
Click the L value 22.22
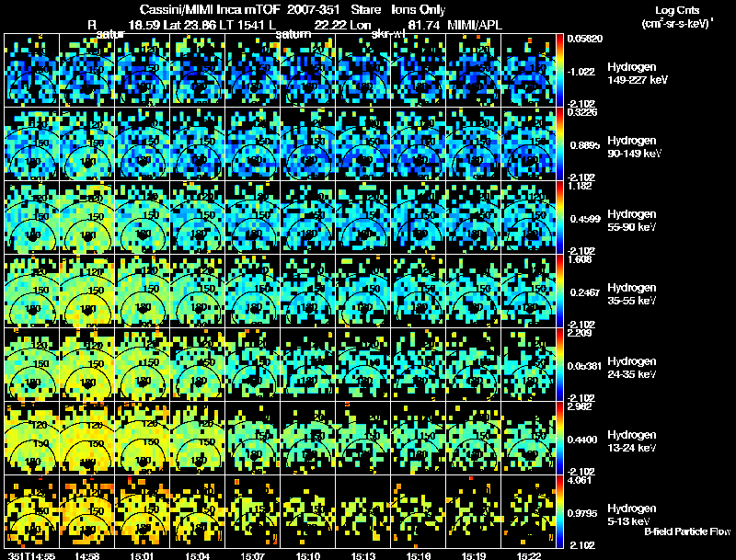tap(329, 26)
